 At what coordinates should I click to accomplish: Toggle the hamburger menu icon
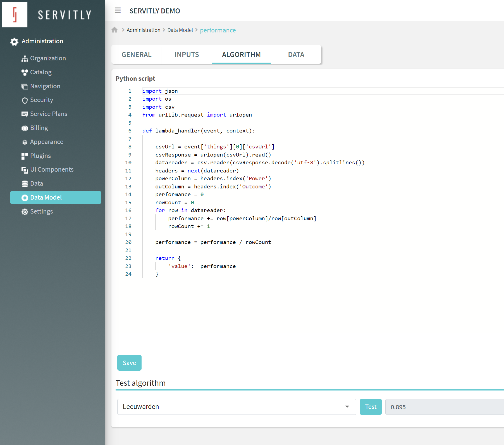coord(118,10)
